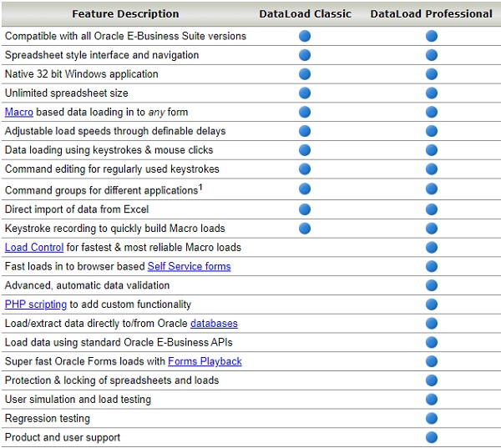Open the databases link
Image resolution: width=501 pixels, height=448 pixels.
pos(214,324)
